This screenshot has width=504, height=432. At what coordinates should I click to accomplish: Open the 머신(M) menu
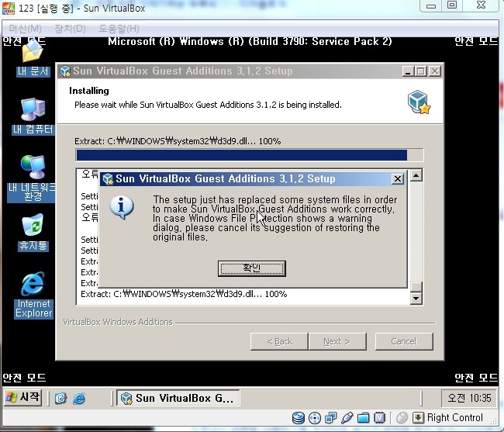(x=25, y=29)
